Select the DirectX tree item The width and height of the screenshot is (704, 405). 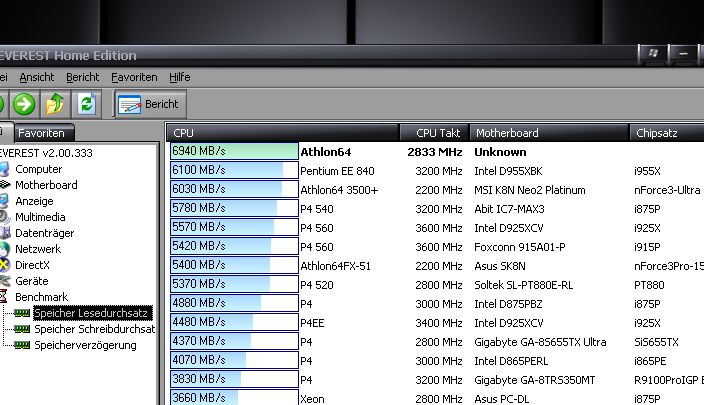click(32, 265)
